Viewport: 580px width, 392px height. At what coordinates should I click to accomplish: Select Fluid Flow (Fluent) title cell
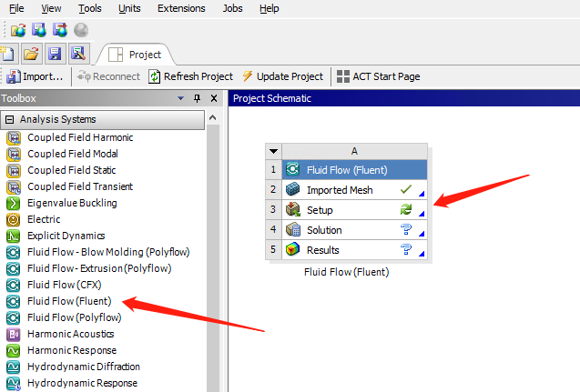pos(354,170)
